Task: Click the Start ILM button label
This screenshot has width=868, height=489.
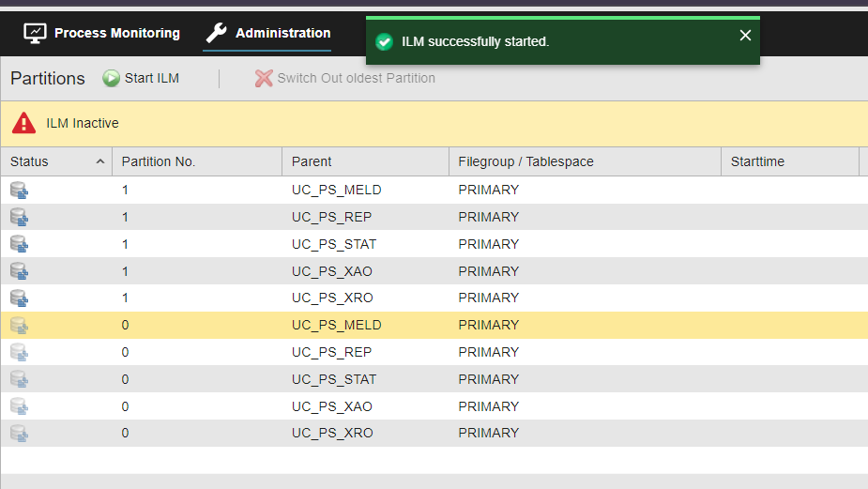Action: pos(152,78)
